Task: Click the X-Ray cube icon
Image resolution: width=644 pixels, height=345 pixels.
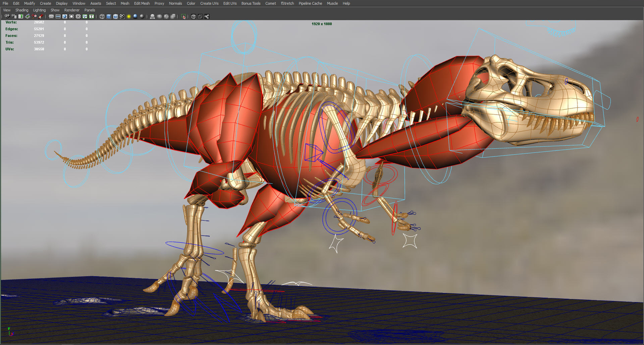Action: pyautogui.click(x=193, y=17)
